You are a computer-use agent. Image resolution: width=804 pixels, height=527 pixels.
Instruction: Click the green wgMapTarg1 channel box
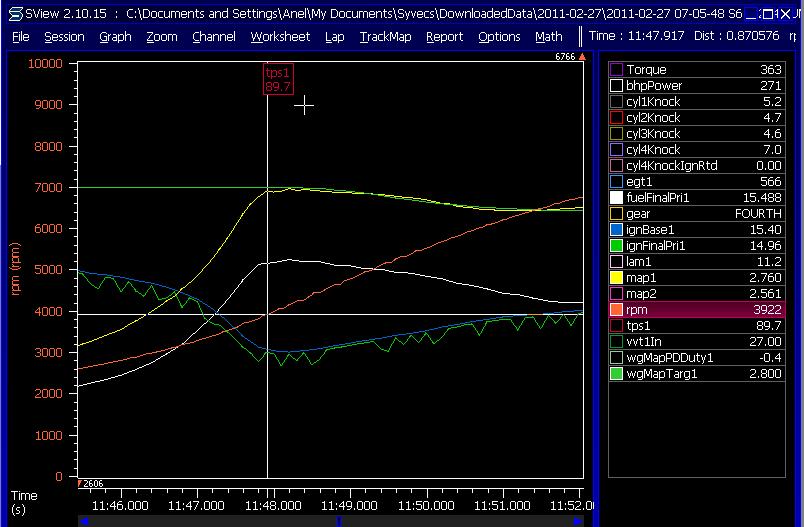617,374
